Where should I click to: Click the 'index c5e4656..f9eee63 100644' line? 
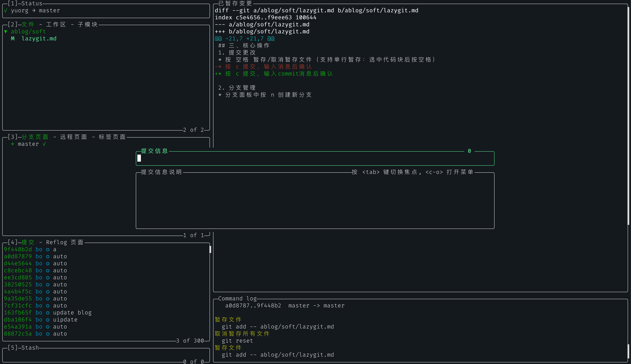coord(265,18)
